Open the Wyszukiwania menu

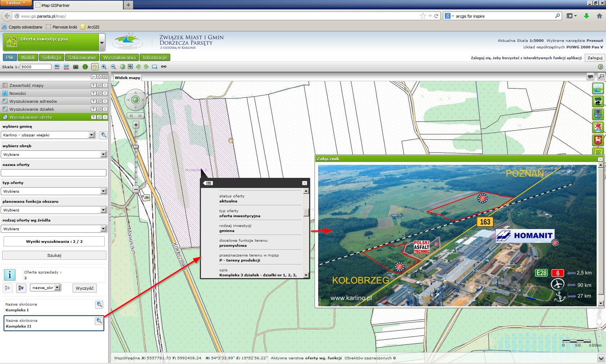pos(119,57)
